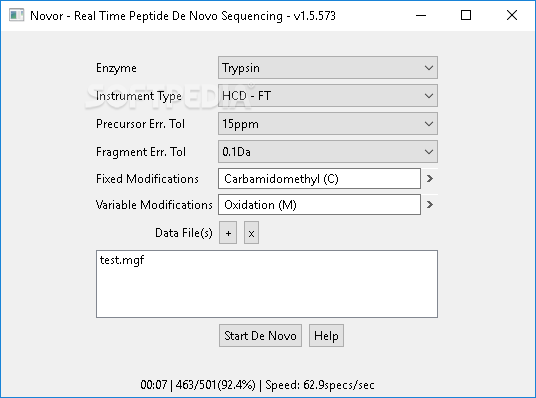Click the Fixed Modifications field Carbamidomethyl (C)

pyautogui.click(x=319, y=178)
